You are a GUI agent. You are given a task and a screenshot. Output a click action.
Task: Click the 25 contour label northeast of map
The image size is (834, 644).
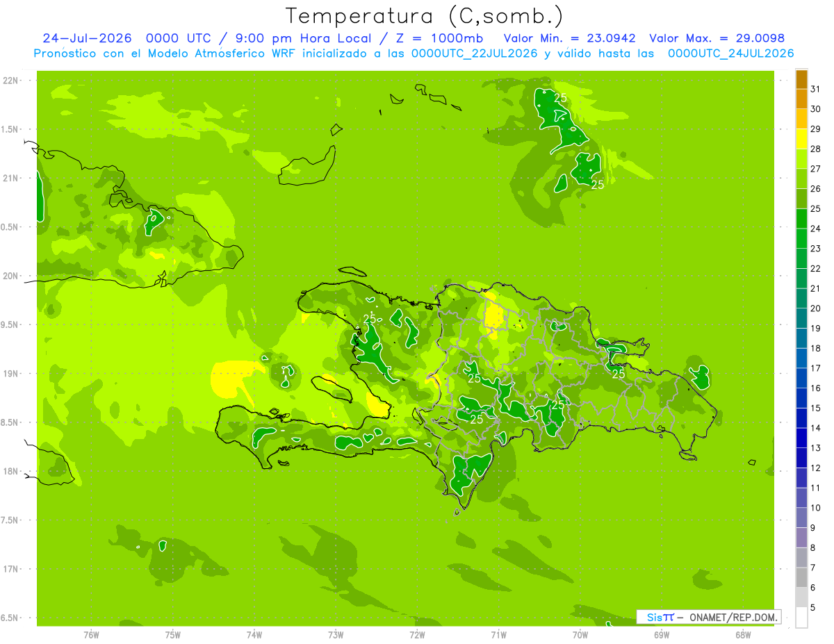tap(560, 98)
